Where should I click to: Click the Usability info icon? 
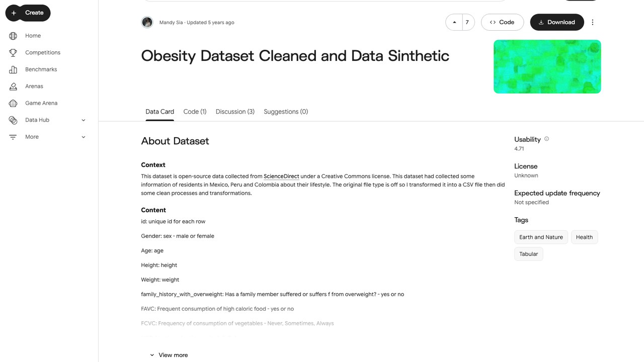546,139
